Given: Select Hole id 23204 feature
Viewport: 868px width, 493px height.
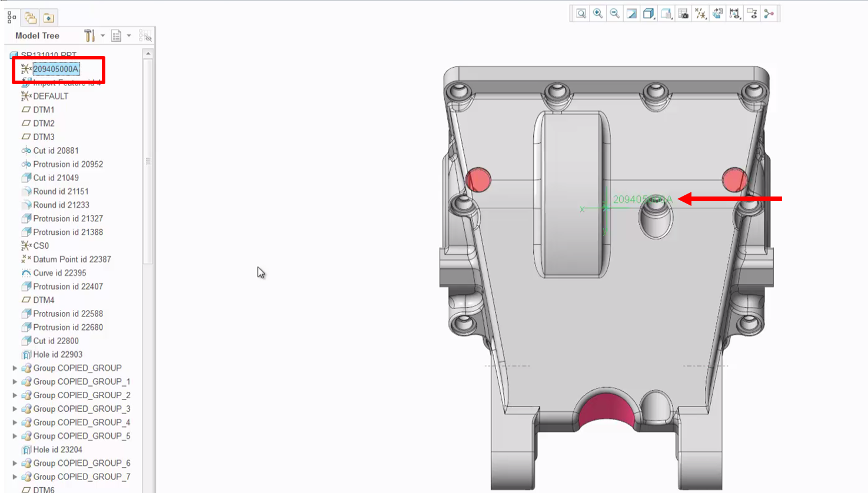Looking at the screenshot, I should click(x=52, y=449).
